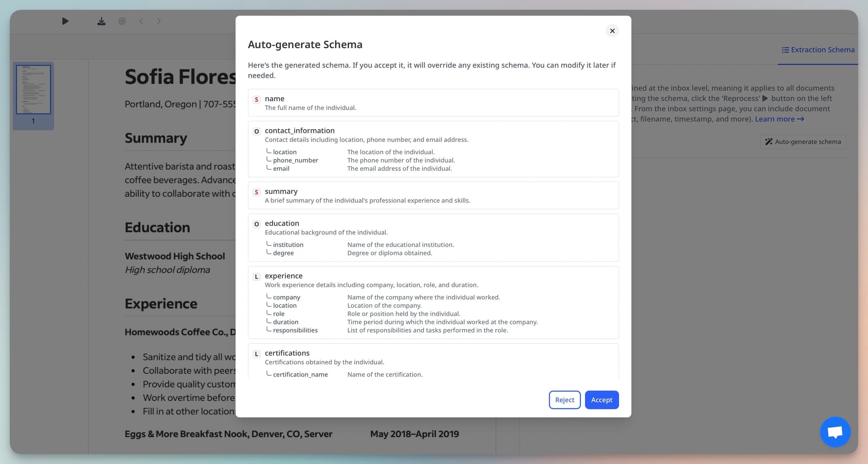Accept the generated schema

click(x=602, y=400)
